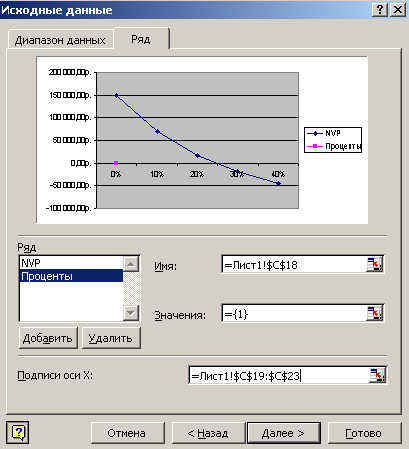Click the 40% axis label in preview
The height and width of the screenshot is (449, 409).
pyautogui.click(x=278, y=174)
